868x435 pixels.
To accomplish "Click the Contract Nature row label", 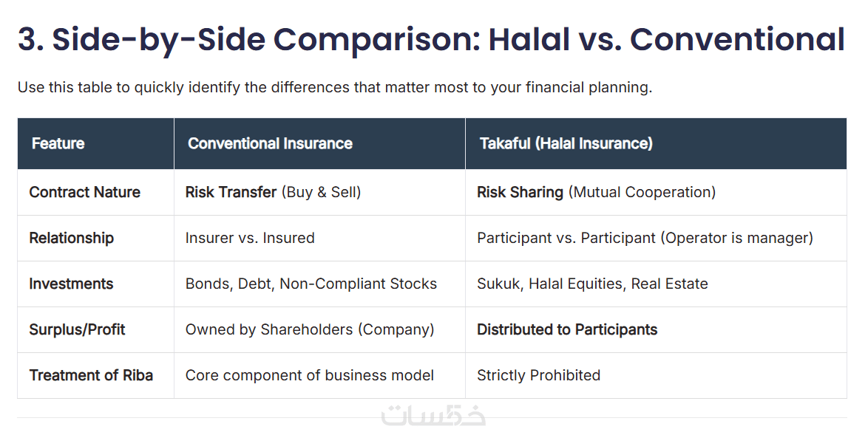I will 84,192.
